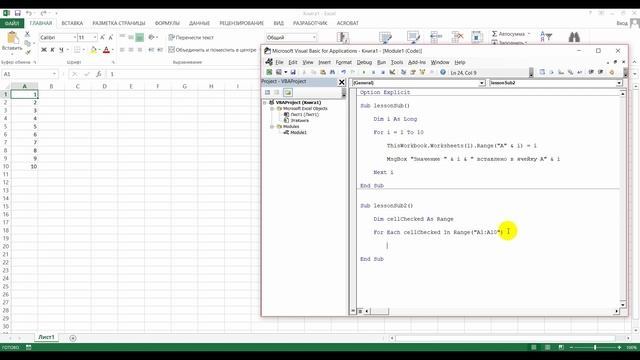Click Excel Paste (Вставить) clipboard icon

12,38
